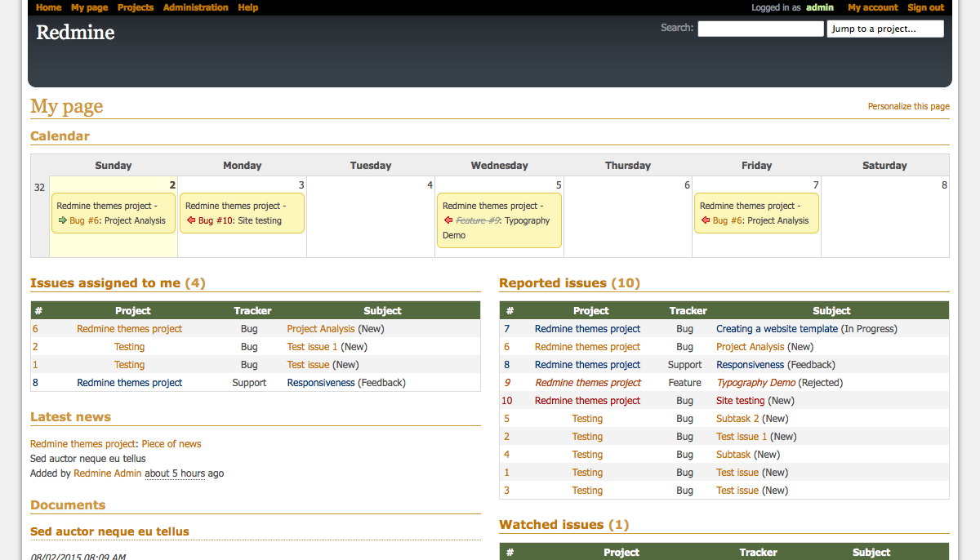Open Bug #6 link in Friday calendar cell
Screen dimensions: 980x560
click(x=727, y=220)
